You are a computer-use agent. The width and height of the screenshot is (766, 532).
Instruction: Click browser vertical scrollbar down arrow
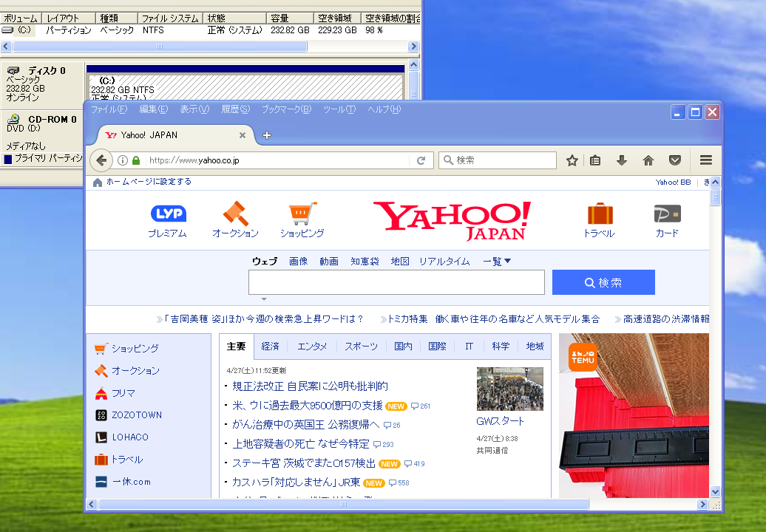click(x=715, y=492)
